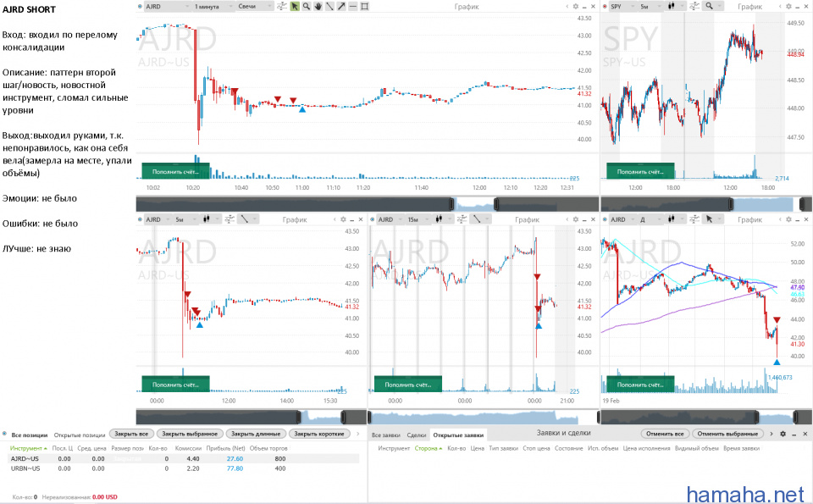Click the candle style icon on AJRD 5м chart
This screenshot has width=813, height=504.
click(207, 219)
